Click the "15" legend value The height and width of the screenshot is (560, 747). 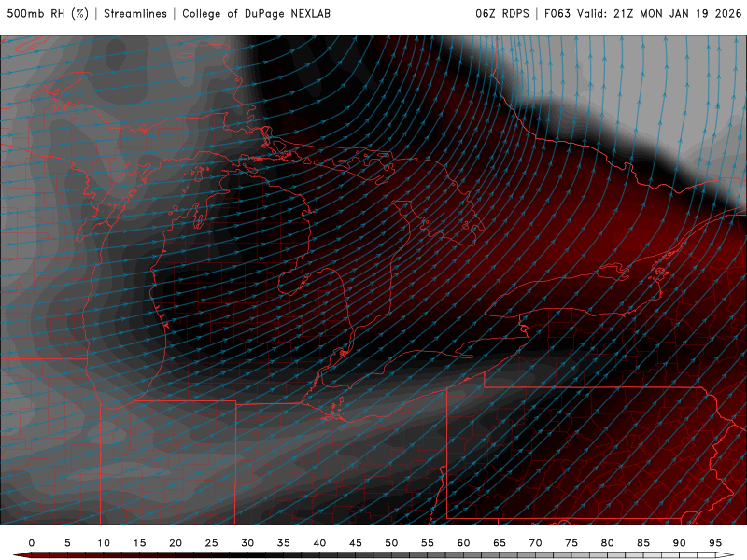point(139,543)
